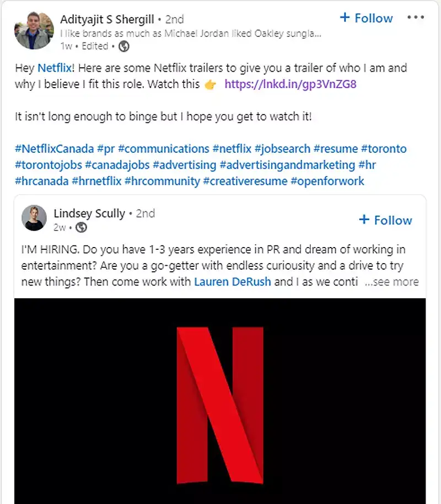Screen dimensions: 441x504
Task: Click the plus icon beside Follow for Aditya
Action: coord(345,18)
